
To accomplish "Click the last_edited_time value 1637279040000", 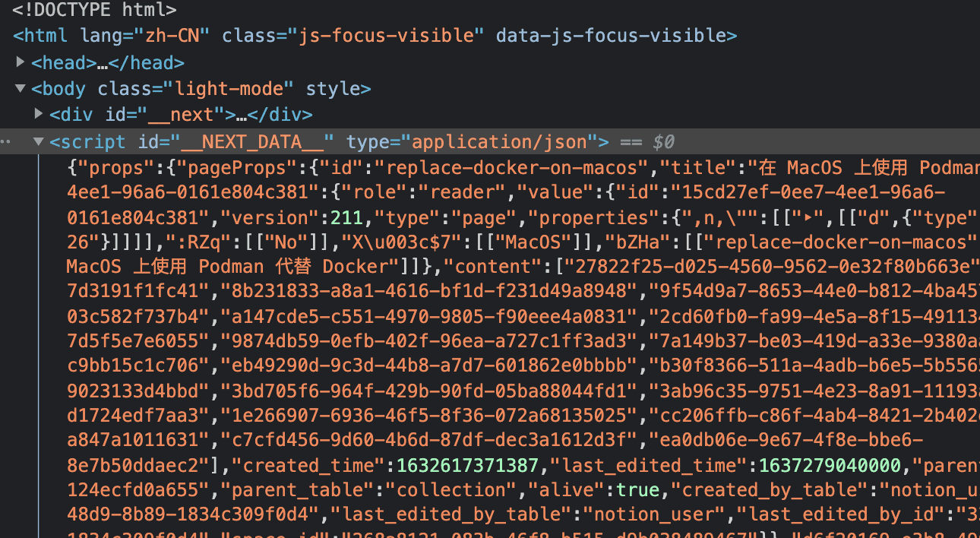I will (x=830, y=465).
